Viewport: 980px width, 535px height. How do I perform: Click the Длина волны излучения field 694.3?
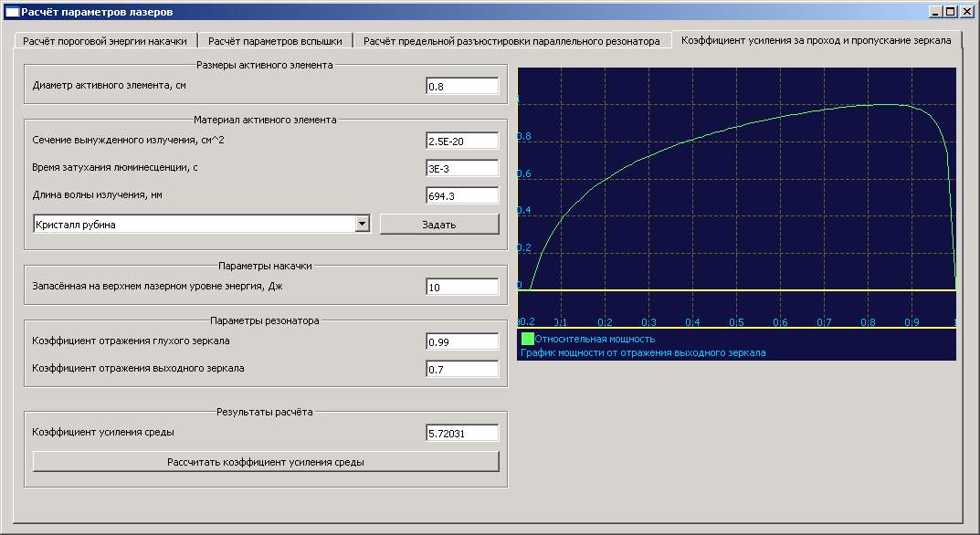462,196
